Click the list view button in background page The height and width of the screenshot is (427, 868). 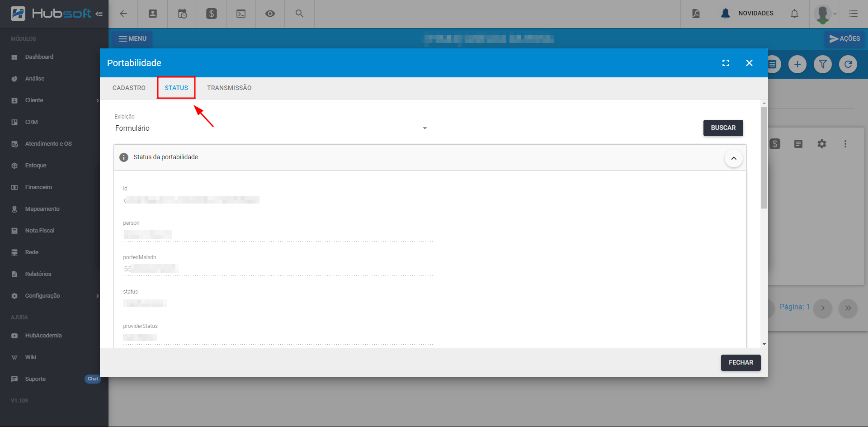click(x=774, y=64)
